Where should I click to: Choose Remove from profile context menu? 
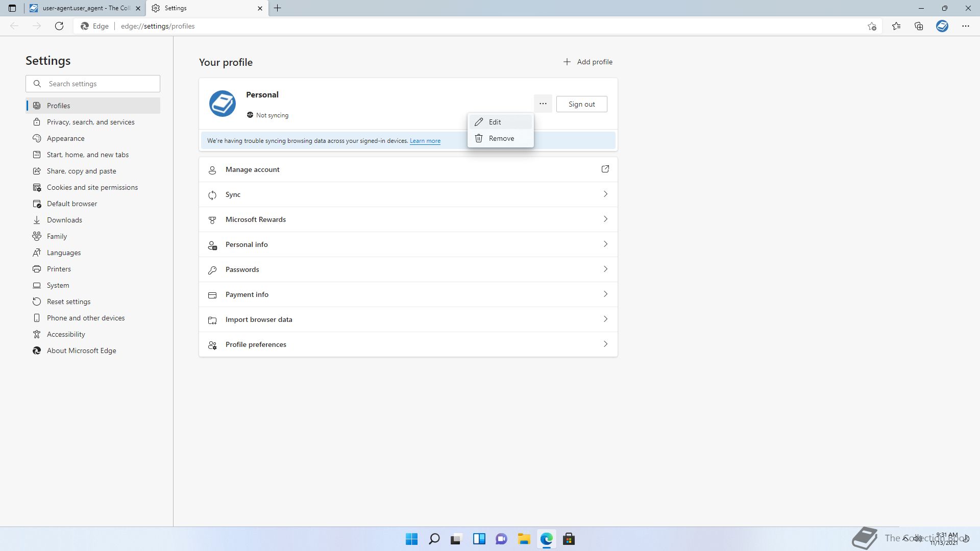tap(501, 138)
